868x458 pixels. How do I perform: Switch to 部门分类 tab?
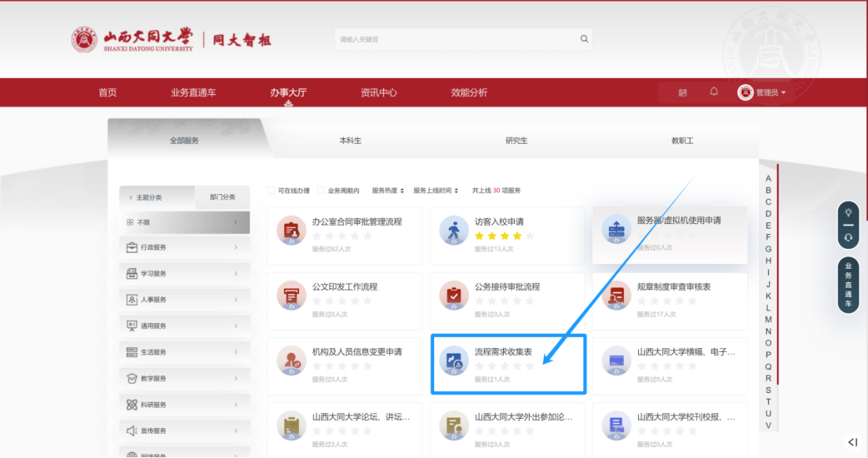click(x=223, y=197)
